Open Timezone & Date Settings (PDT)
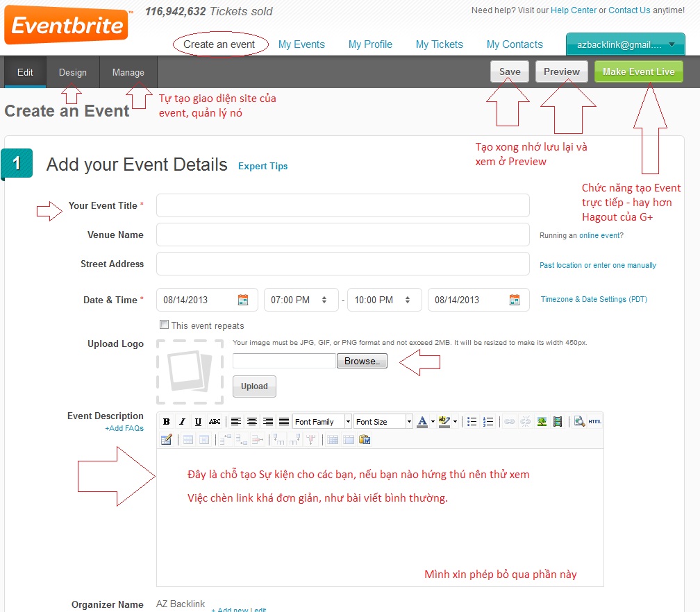The image size is (700, 612). pyautogui.click(x=594, y=299)
